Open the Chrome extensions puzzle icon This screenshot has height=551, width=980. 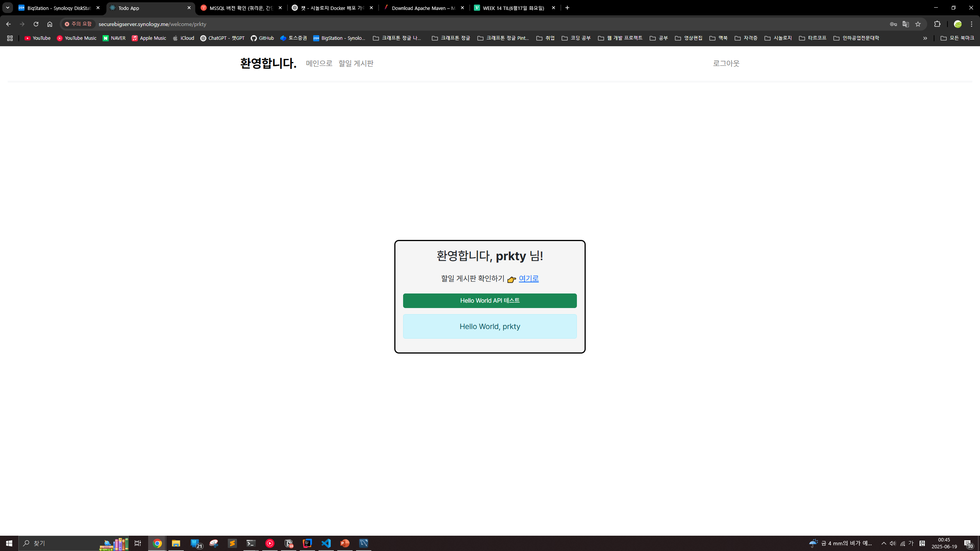pyautogui.click(x=937, y=24)
